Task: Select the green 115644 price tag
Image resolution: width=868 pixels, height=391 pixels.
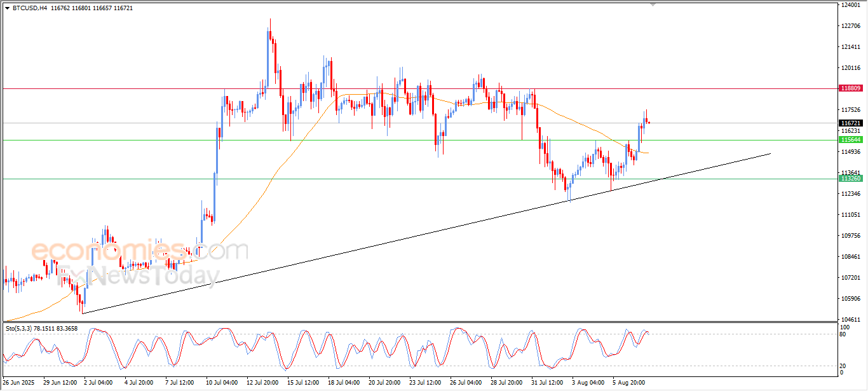Action: click(851, 140)
